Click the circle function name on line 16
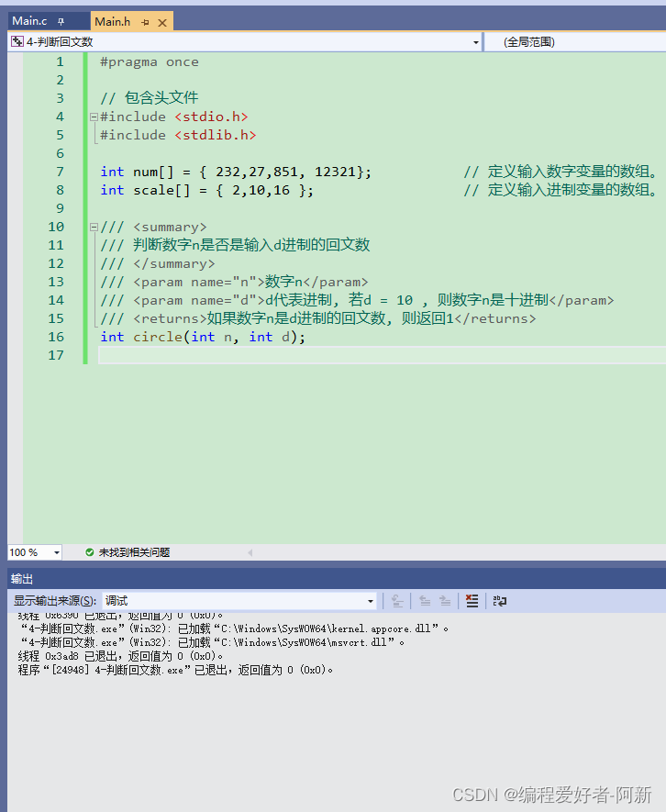 [x=158, y=337]
